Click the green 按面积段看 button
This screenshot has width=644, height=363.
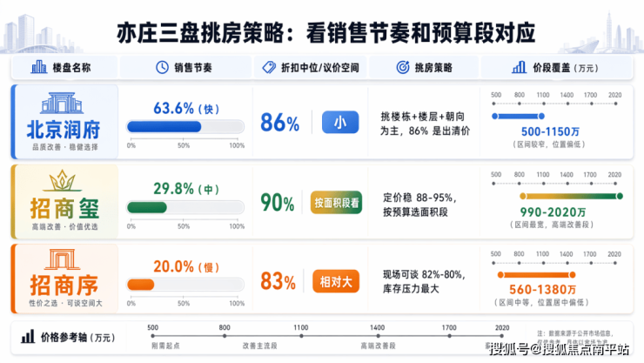(x=337, y=203)
